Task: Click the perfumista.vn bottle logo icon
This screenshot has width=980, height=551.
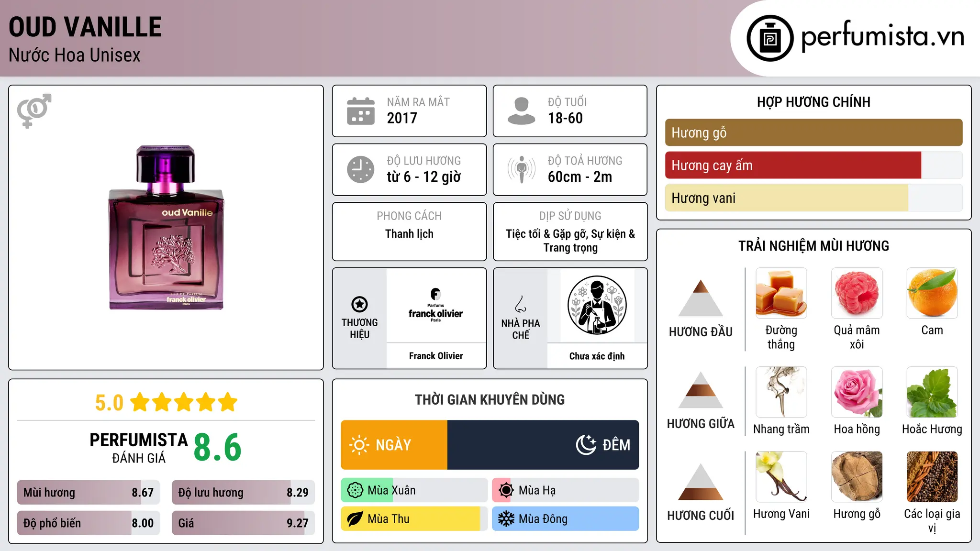Action: (x=770, y=38)
